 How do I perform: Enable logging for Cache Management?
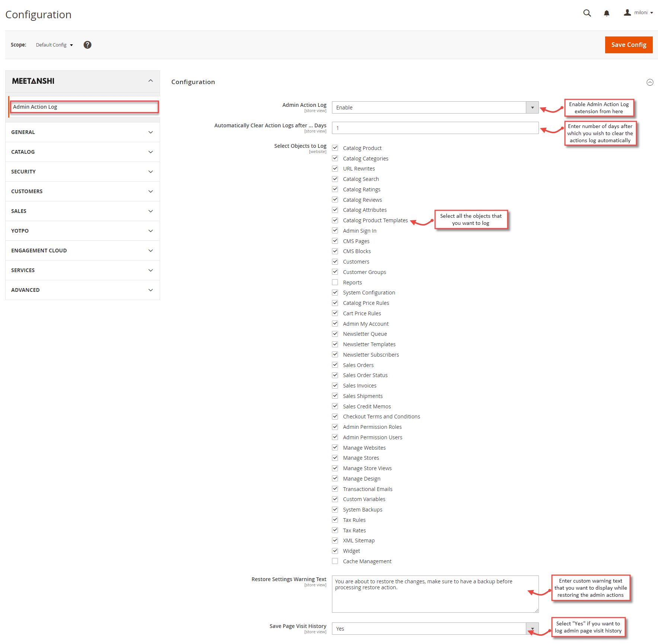335,561
